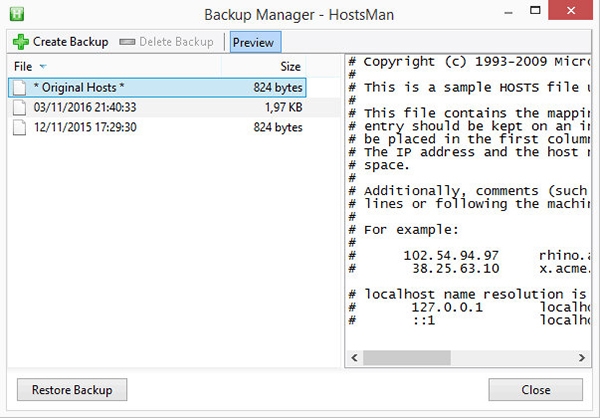Click the file icon beside 12/11/2015 17:29:30
This screenshot has height=418, width=600.
20,127
